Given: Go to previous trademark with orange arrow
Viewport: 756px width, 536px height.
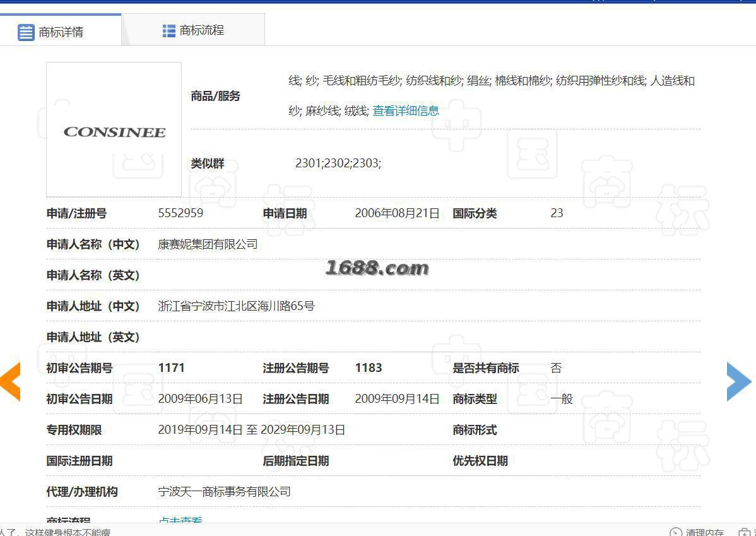Looking at the screenshot, I should (x=10, y=381).
